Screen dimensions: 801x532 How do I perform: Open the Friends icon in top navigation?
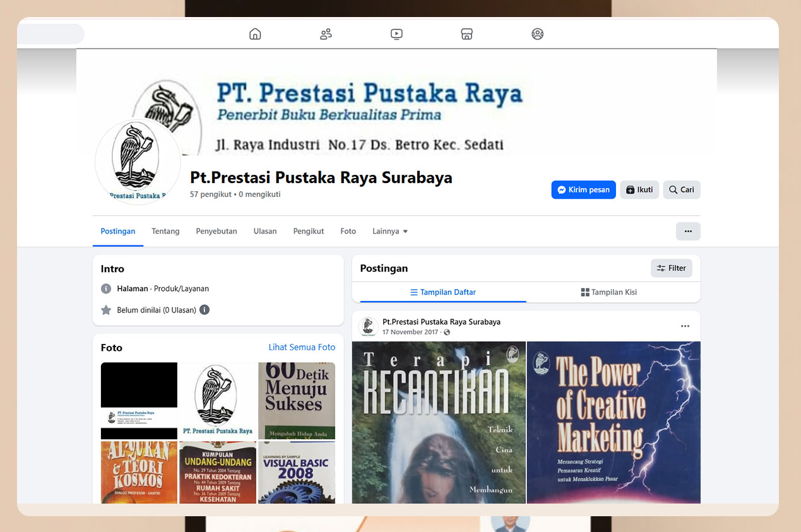(x=326, y=34)
